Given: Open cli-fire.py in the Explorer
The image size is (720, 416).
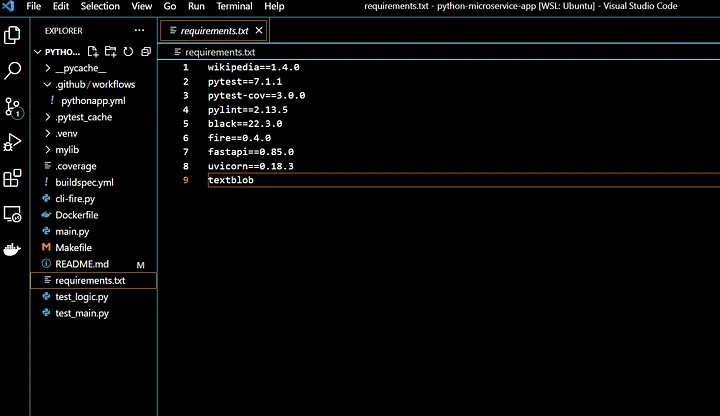Looking at the screenshot, I should (93, 199).
